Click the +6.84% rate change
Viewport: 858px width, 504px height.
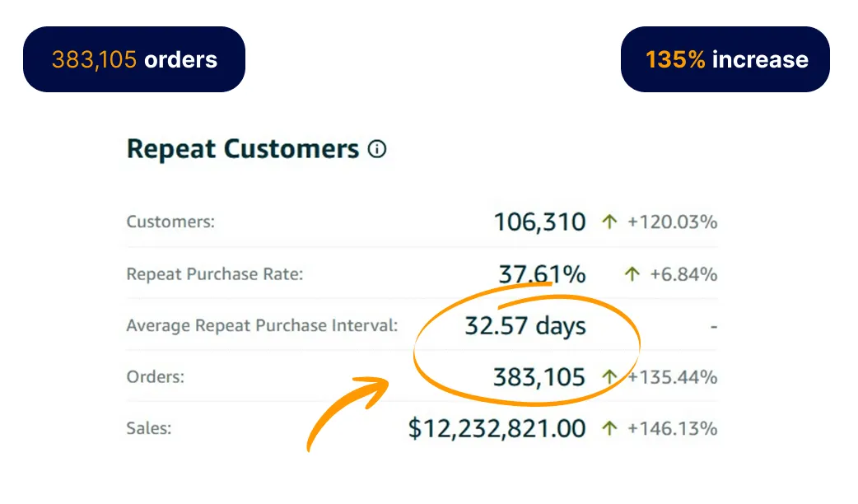683,273
